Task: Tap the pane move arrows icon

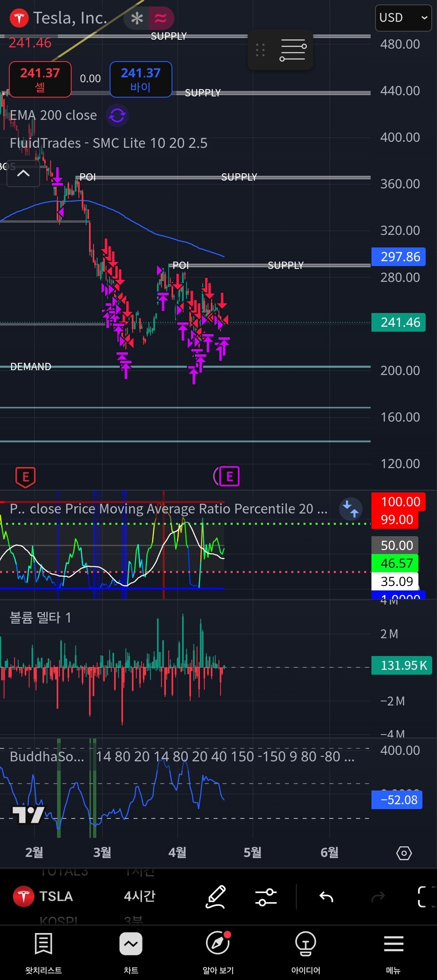Action: coord(350,509)
